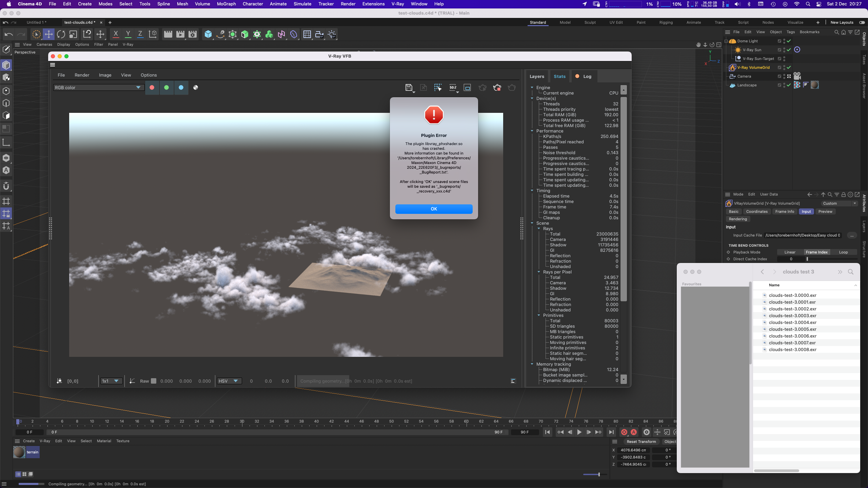Image resolution: width=868 pixels, height=488 pixels.
Task: Toggle Y axis lock
Action: point(128,34)
